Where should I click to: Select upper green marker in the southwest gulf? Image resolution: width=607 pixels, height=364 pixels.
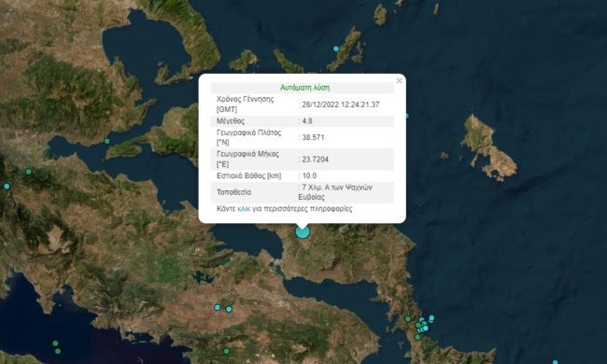pos(55,343)
